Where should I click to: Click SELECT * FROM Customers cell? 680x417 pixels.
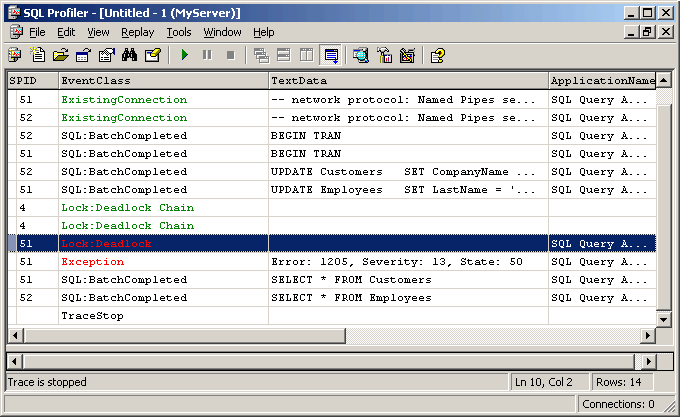[409, 280]
